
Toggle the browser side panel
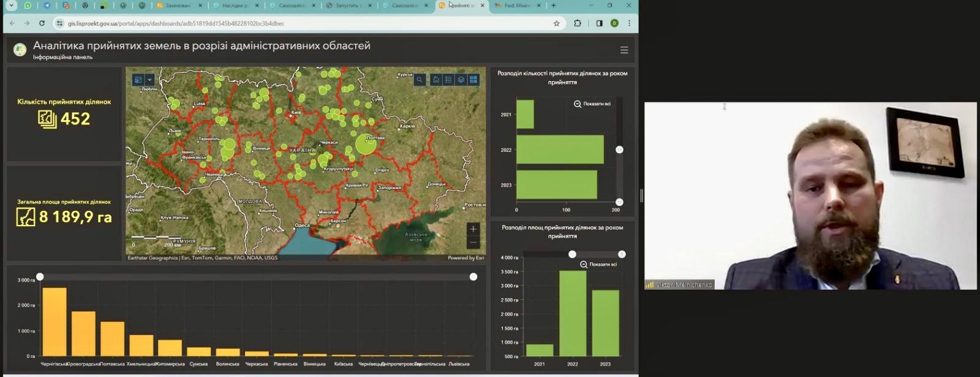click(599, 23)
